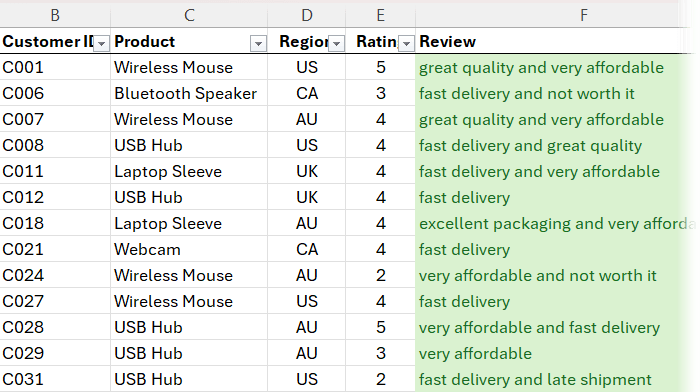700x392 pixels.
Task: Click region UK in C012 row
Action: point(307,197)
